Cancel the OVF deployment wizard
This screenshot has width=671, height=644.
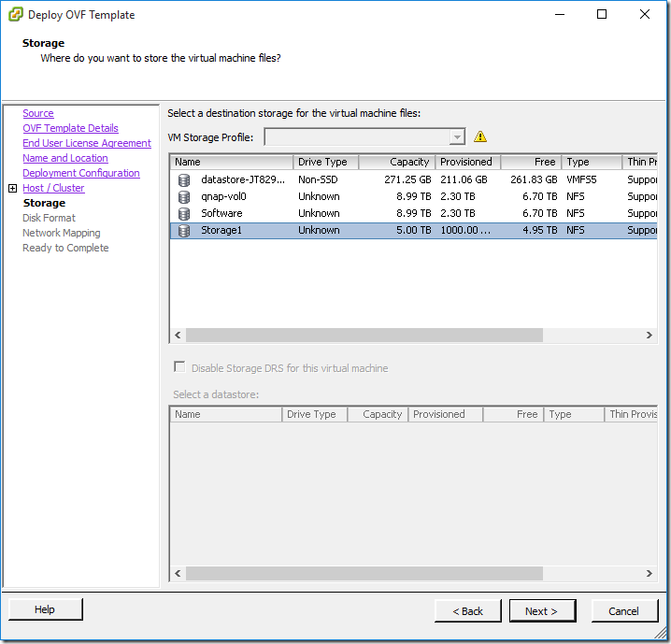(x=623, y=611)
